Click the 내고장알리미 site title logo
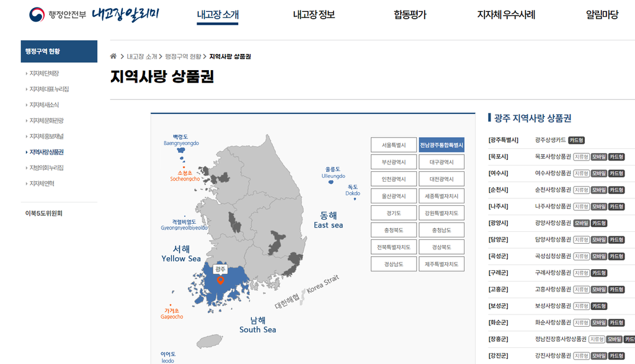Screen dimensions: 635x364 tap(125, 15)
